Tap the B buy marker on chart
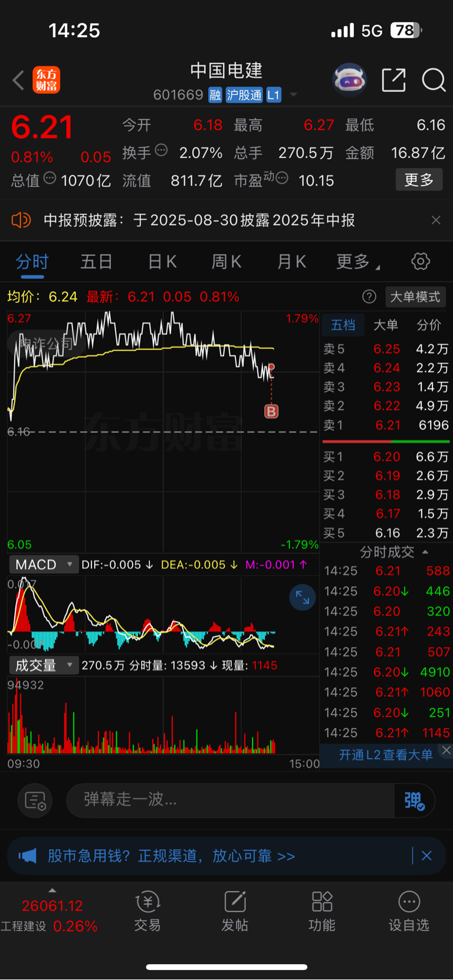The width and height of the screenshot is (453, 980). click(271, 411)
